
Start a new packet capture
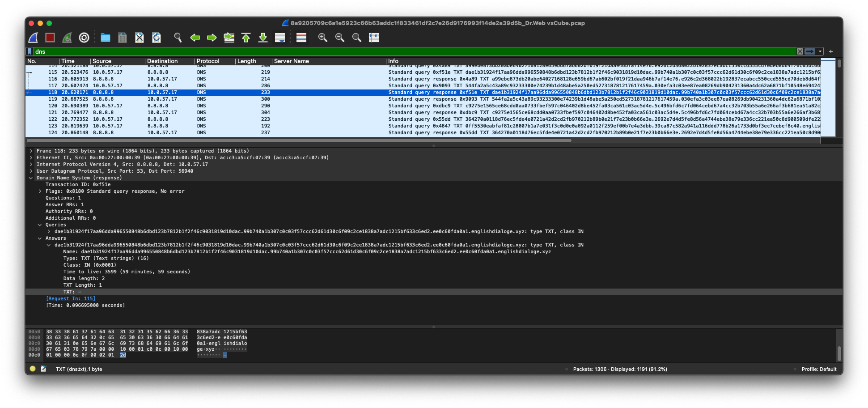[x=32, y=38]
